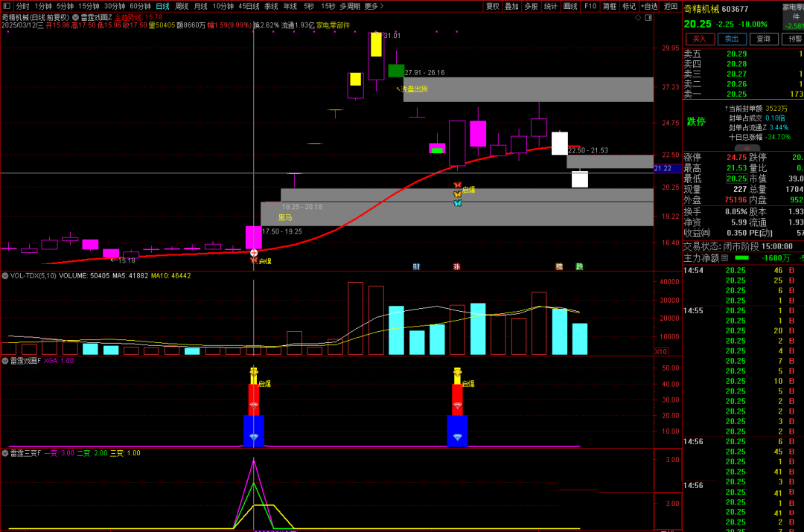Switch to the 周线 weekly chart tab
Image resolution: width=804 pixels, height=532 pixels.
[x=182, y=6]
